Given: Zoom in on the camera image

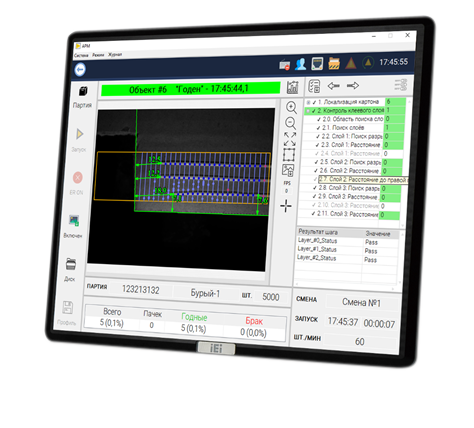Looking at the screenshot, I should click(x=292, y=107).
